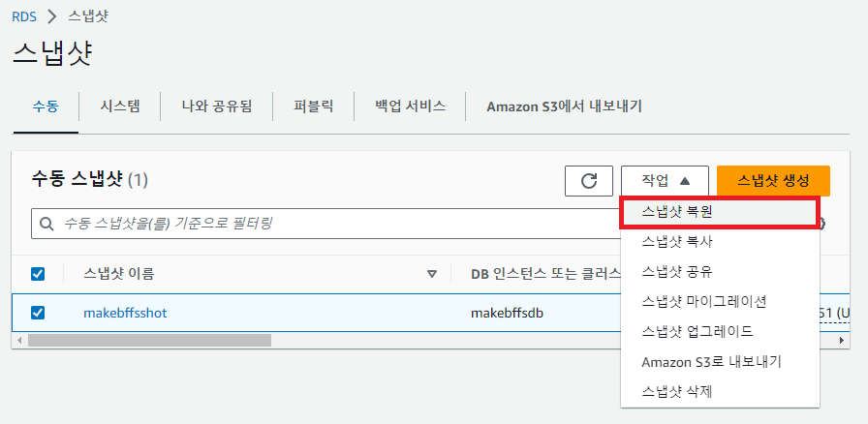Open the Amazon S3에서 내보내기 tab
Image resolution: width=868 pixels, height=424 pixels.
tap(564, 106)
